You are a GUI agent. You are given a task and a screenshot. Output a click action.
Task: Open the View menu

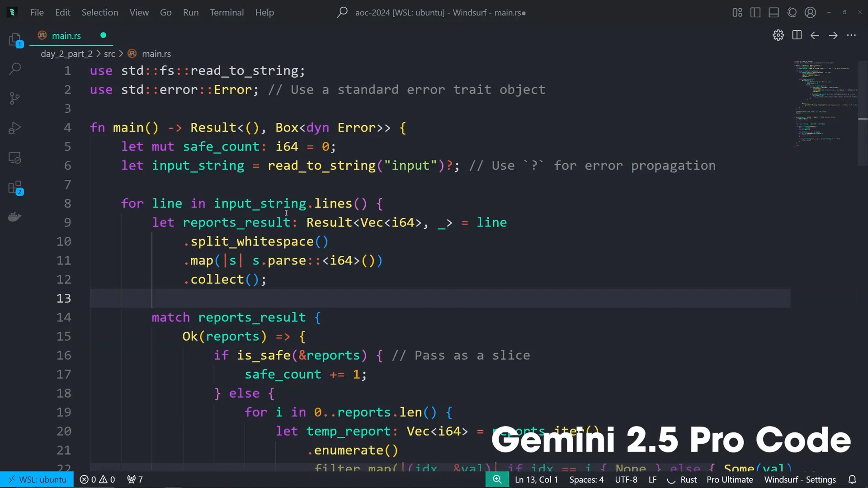(139, 12)
